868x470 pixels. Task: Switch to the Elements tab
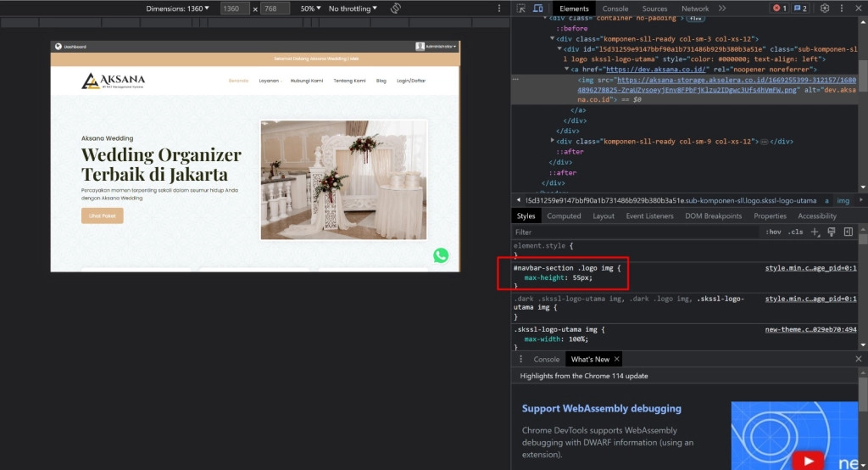574,8
